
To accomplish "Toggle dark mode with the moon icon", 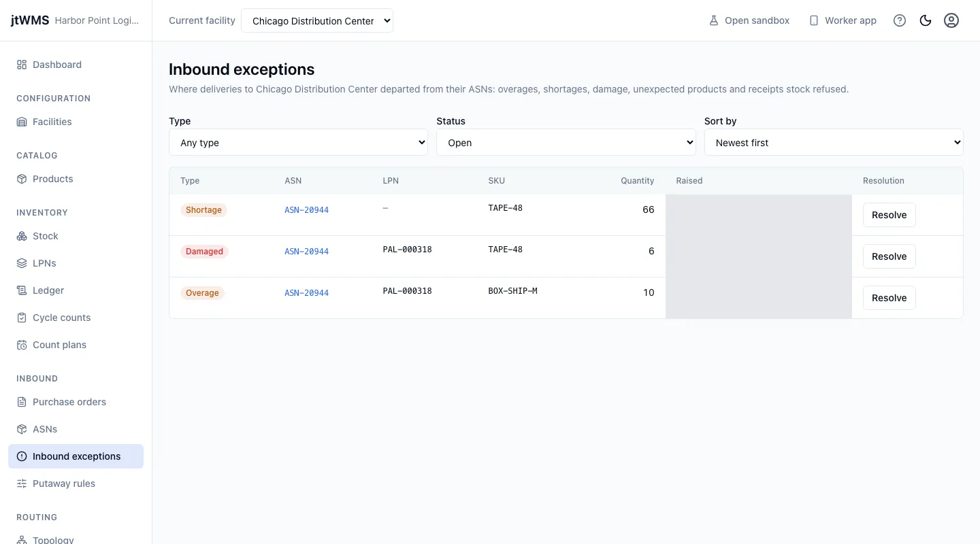I will (926, 20).
